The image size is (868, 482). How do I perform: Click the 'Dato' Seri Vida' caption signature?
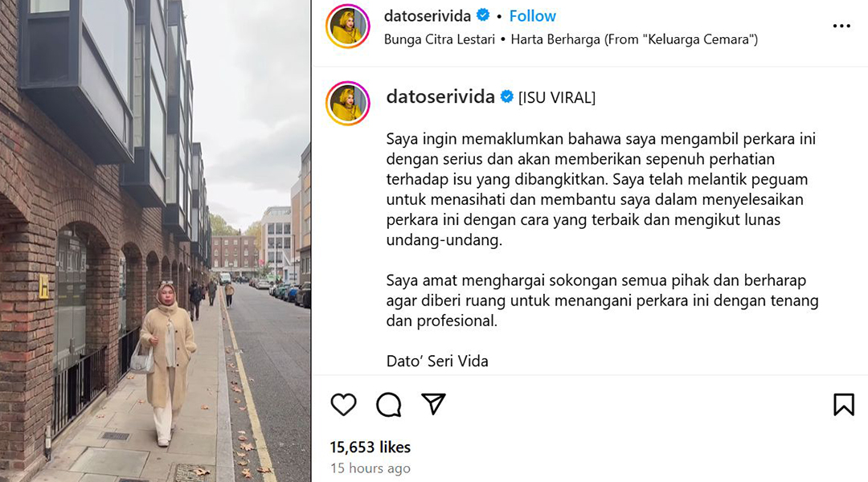437,361
